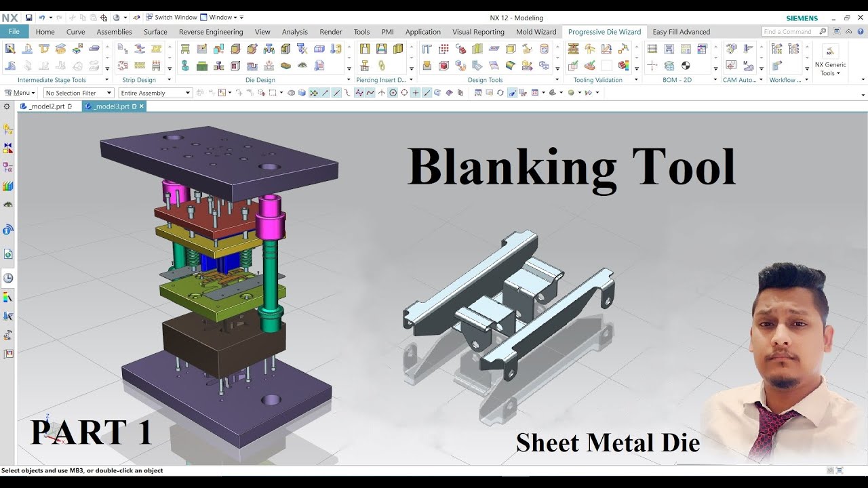Open resource bar settings gear icon
The height and width of the screenshot is (488, 868).
(x=7, y=106)
